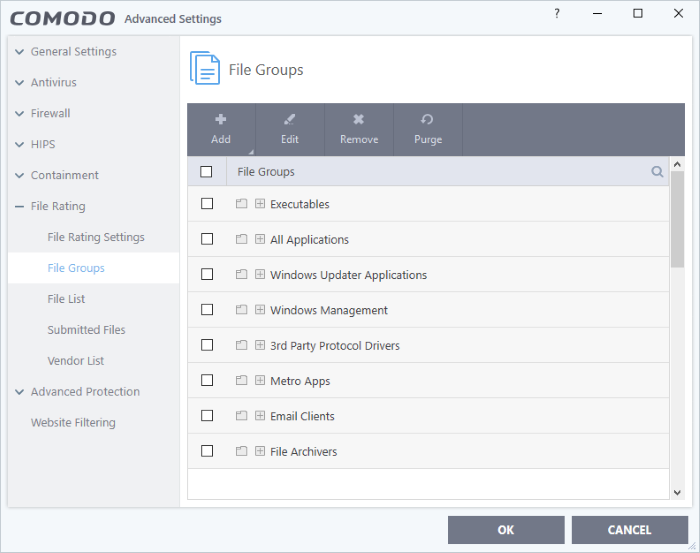Click the help question mark icon

click(557, 14)
